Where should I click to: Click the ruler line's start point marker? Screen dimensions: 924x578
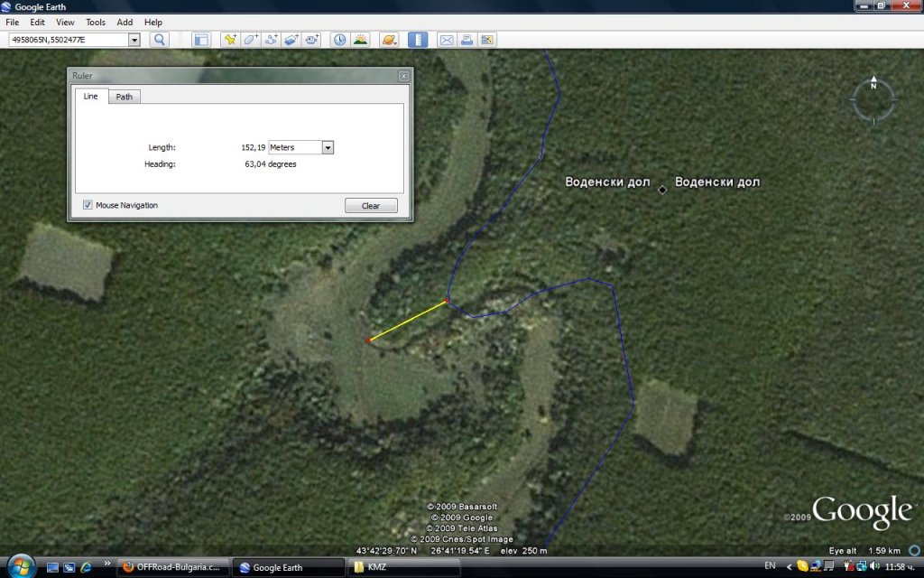[x=368, y=340]
